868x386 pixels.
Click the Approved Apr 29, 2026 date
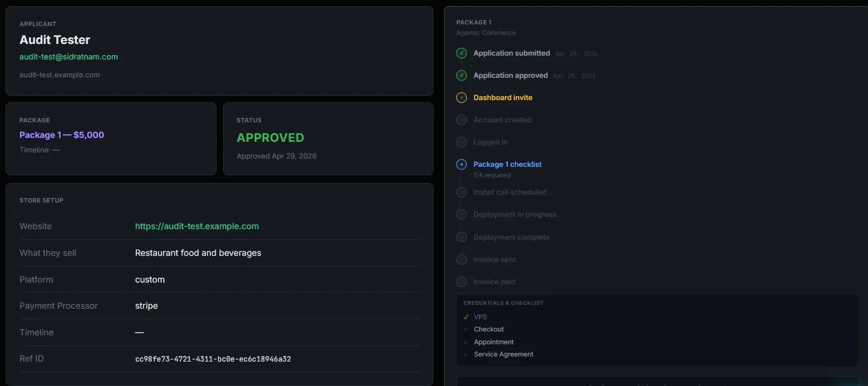pyautogui.click(x=277, y=156)
